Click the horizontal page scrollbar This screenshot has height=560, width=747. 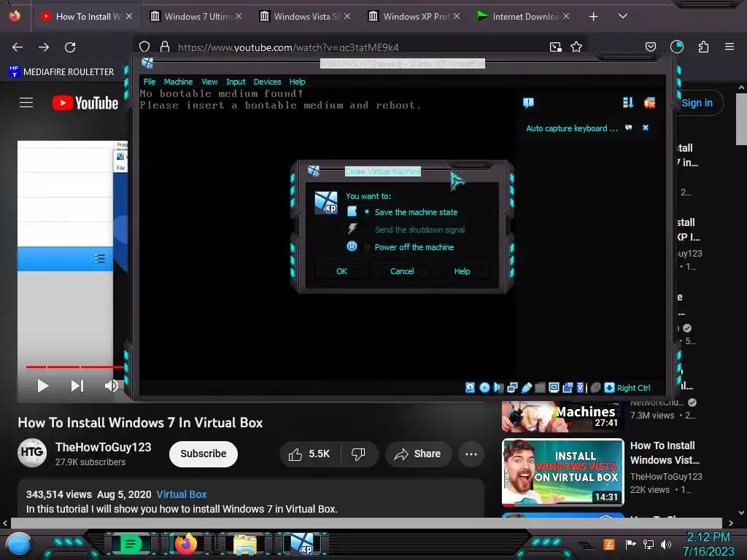coord(366,523)
